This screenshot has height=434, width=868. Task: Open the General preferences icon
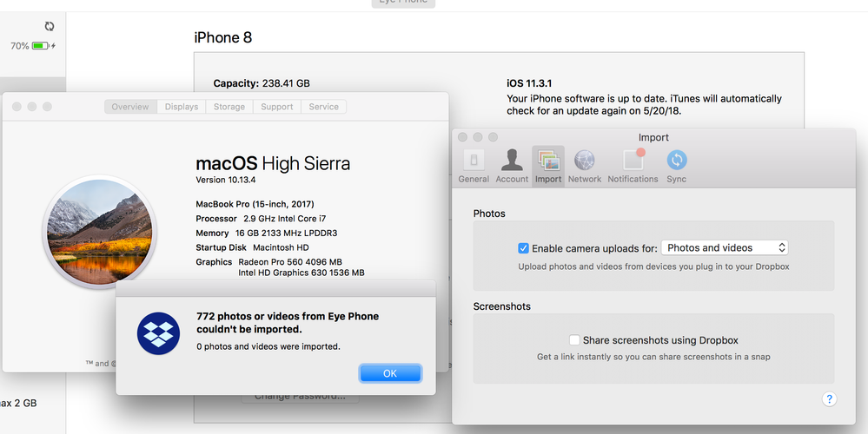point(474,165)
